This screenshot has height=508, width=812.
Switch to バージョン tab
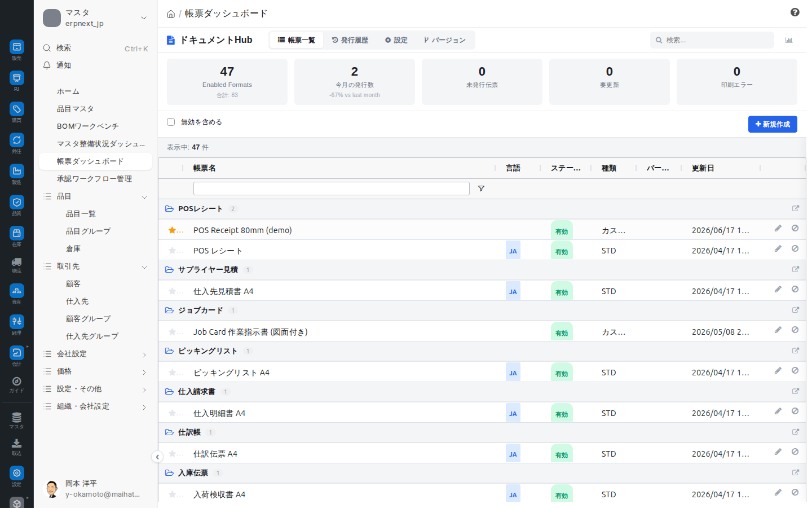point(445,40)
